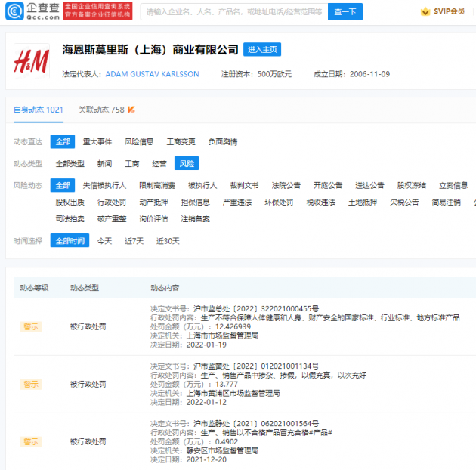Filter by 裁判文书
Image resolution: width=476 pixels, height=470 pixels.
(x=244, y=186)
